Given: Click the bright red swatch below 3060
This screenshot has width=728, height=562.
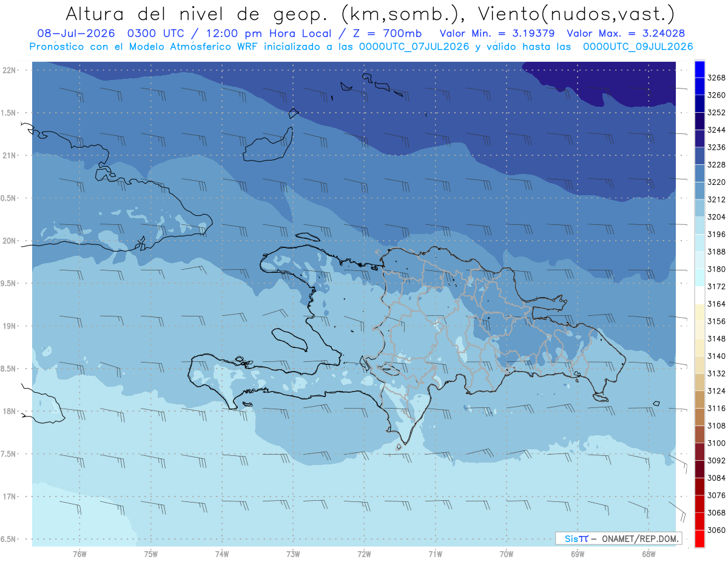Looking at the screenshot, I should (699, 538).
